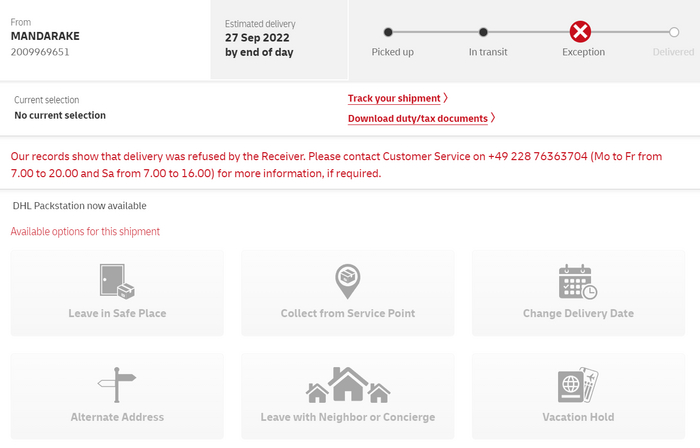Click the shipment number 2009969651
Screen dimensions: 700x448
pos(40,52)
